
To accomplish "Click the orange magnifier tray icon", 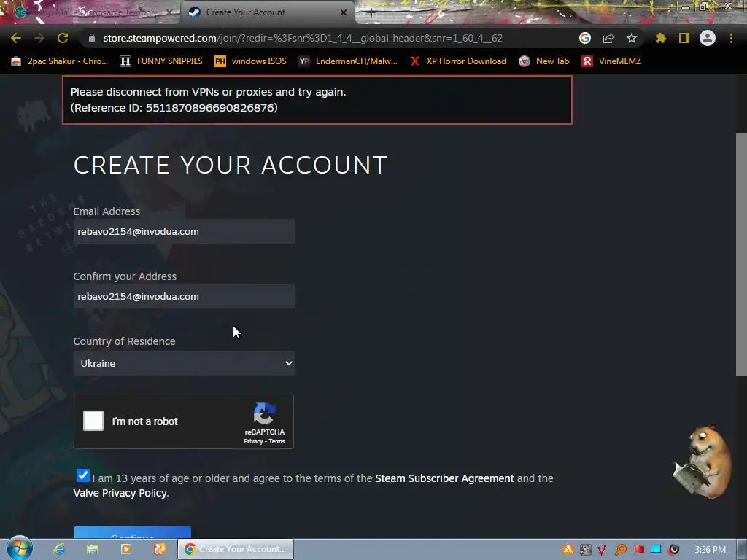I will point(620,550).
